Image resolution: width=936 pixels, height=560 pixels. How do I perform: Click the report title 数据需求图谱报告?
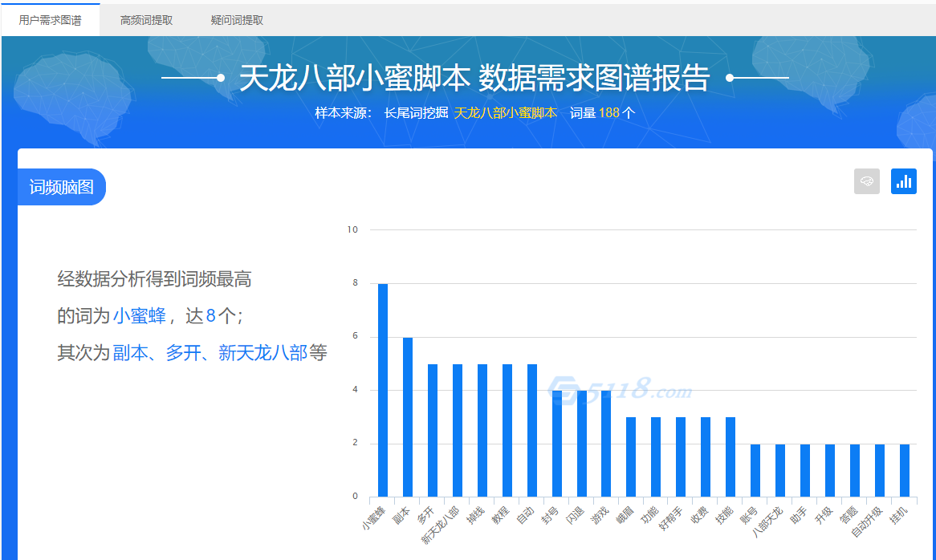pos(594,78)
